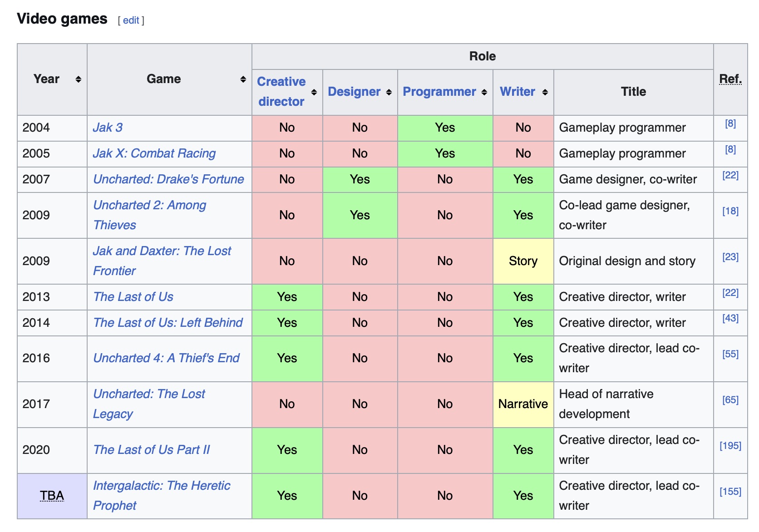
Task: Open the Creative director header link
Action: point(281,92)
